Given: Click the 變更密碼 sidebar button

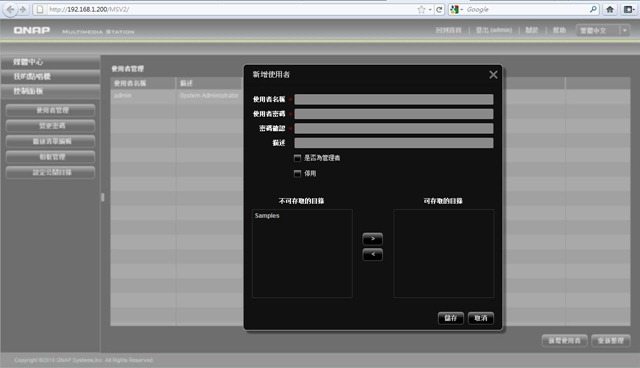Looking at the screenshot, I should point(51,126).
